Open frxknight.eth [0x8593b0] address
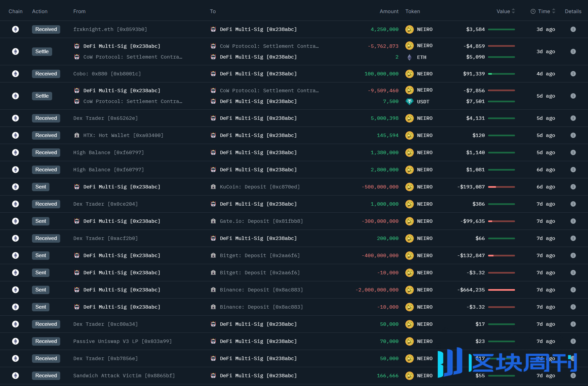The width and height of the screenshot is (588, 386). point(110,29)
